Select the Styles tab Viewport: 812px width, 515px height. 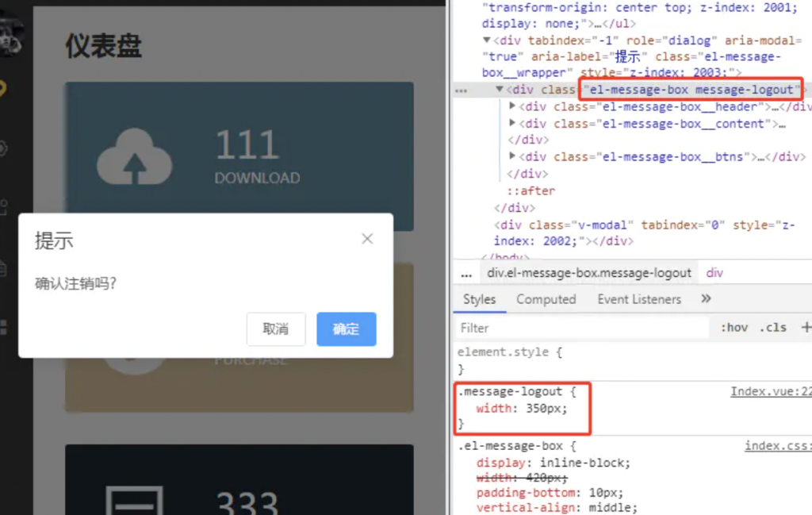[x=479, y=299]
